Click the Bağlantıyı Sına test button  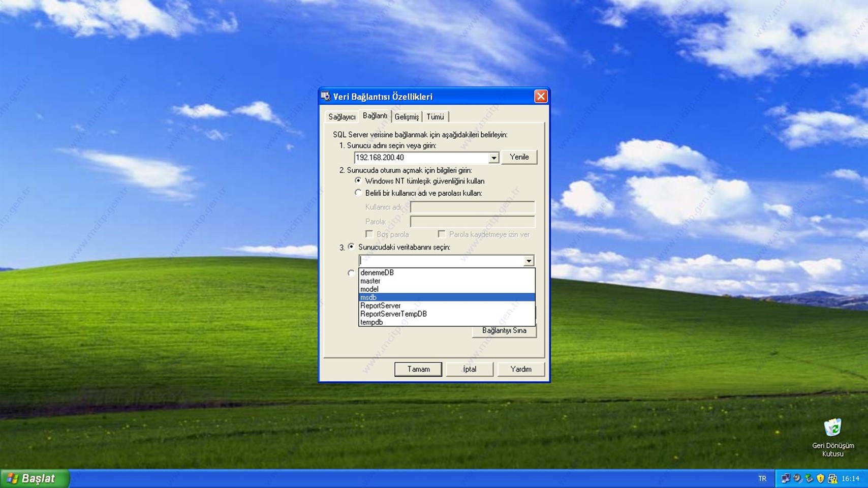click(504, 331)
